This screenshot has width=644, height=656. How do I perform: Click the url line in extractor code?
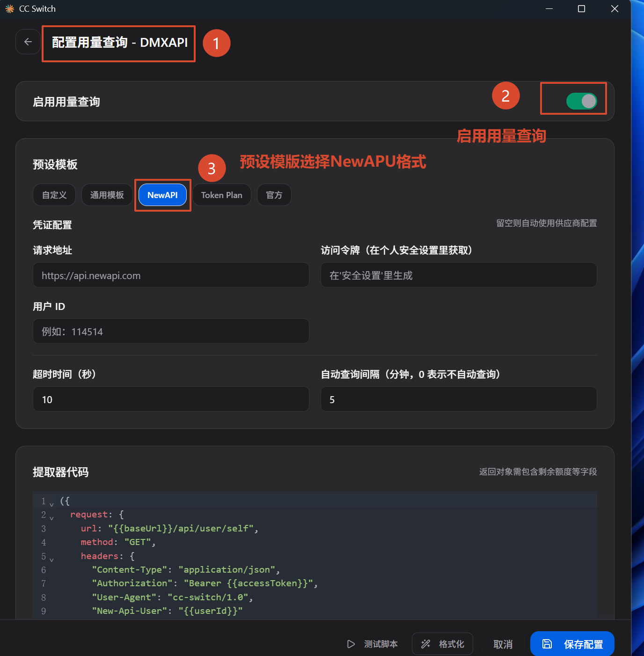[x=169, y=528]
